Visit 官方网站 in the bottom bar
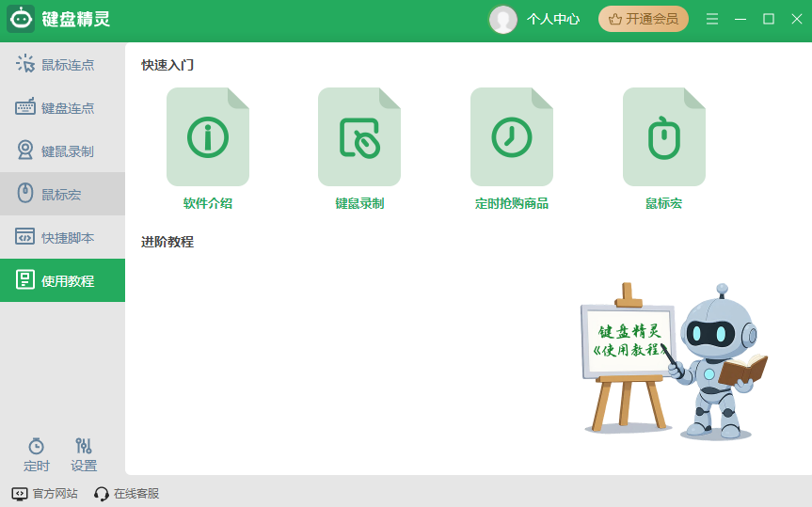Screen dimensions: 812x507 click(44, 494)
